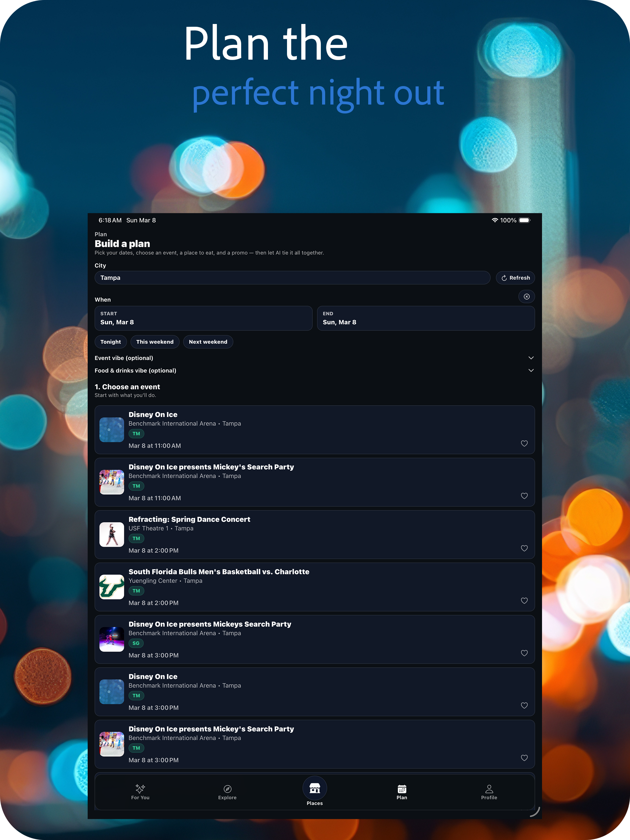View the Refracting dance concert thumbnail

[x=112, y=535]
